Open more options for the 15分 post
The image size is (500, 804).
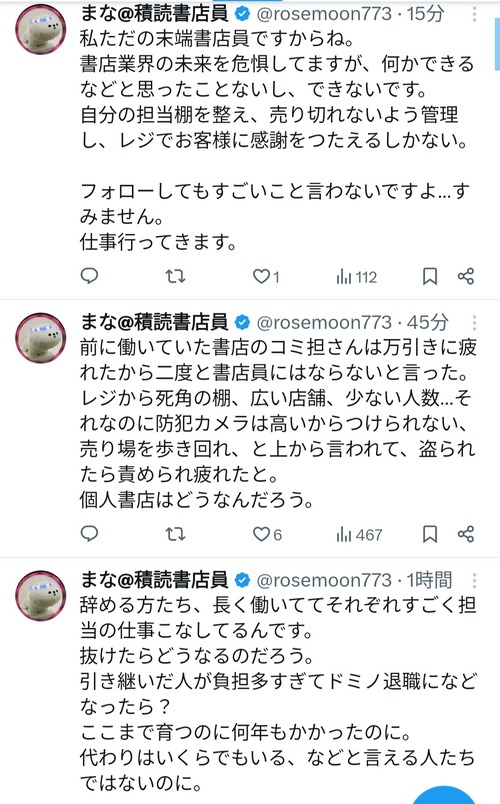475,14
